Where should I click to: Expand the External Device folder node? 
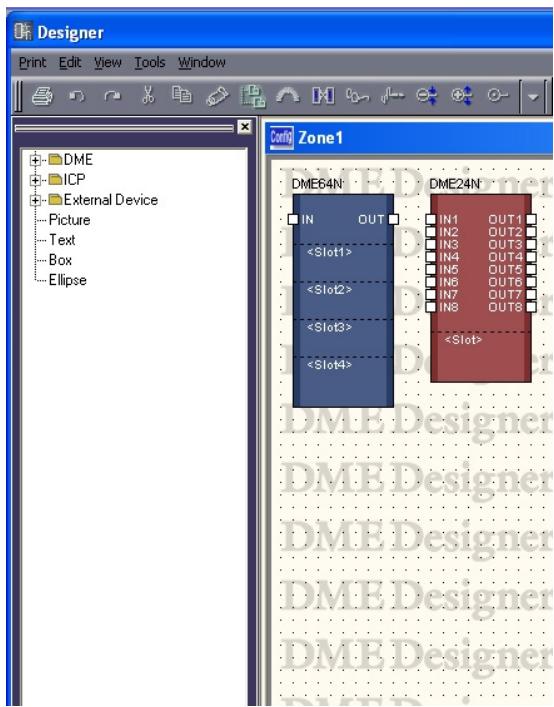pos(35,200)
